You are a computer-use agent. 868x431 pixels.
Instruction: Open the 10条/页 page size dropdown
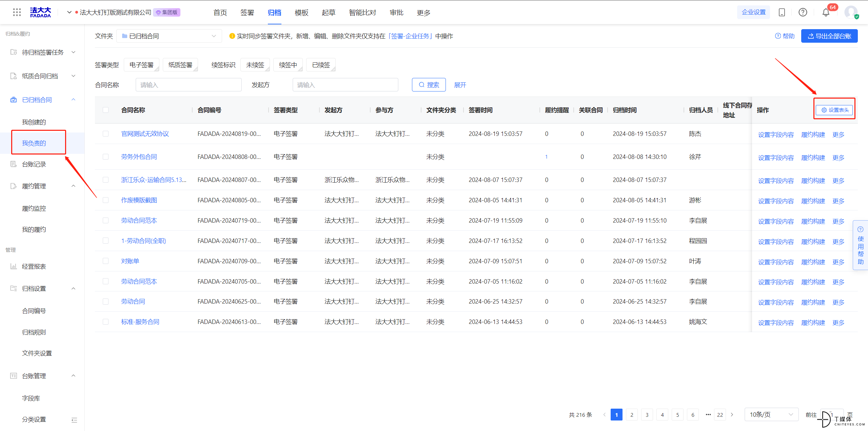point(771,415)
